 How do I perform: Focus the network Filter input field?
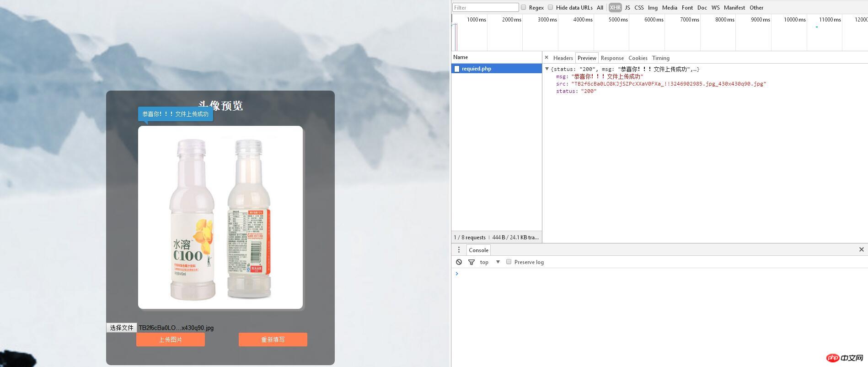pyautogui.click(x=485, y=7)
